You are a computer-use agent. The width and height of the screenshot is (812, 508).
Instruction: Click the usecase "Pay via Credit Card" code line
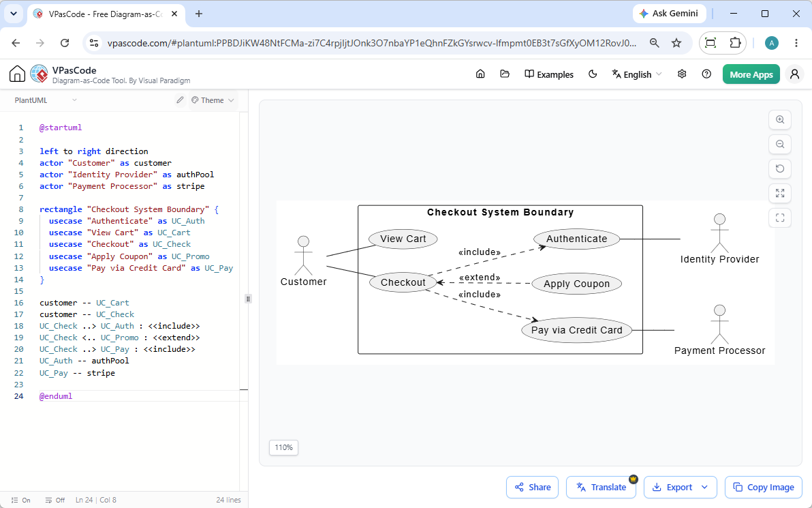tap(141, 268)
